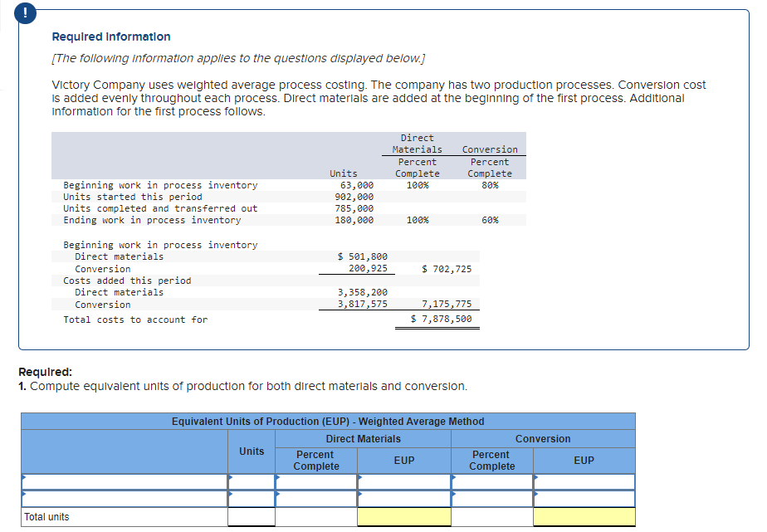The width and height of the screenshot is (767, 532).
Task: Click the yellow Conversion total EUP cell
Action: tap(584, 516)
